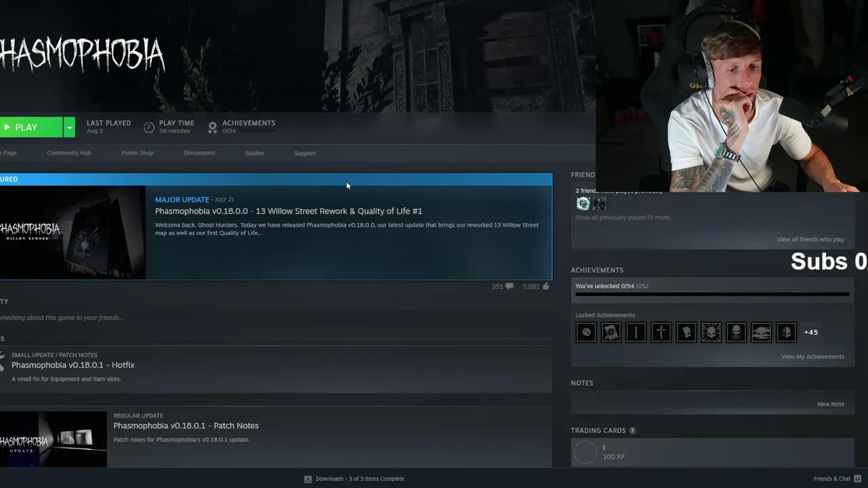Image resolution: width=868 pixels, height=488 pixels.
Task: Click the Downloads icon in the footer
Action: [x=308, y=479]
